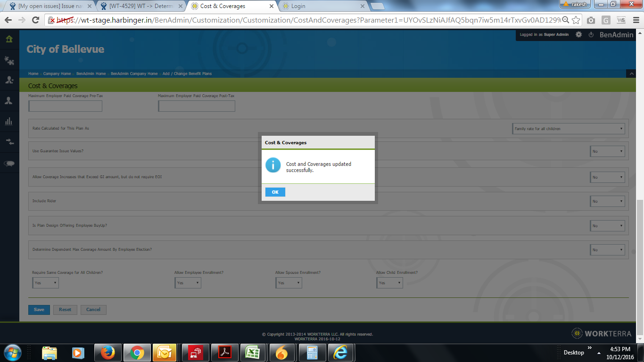
Task: Click the Maximum Employer Paid Coverage Pre-Tax field
Action: pos(65,107)
